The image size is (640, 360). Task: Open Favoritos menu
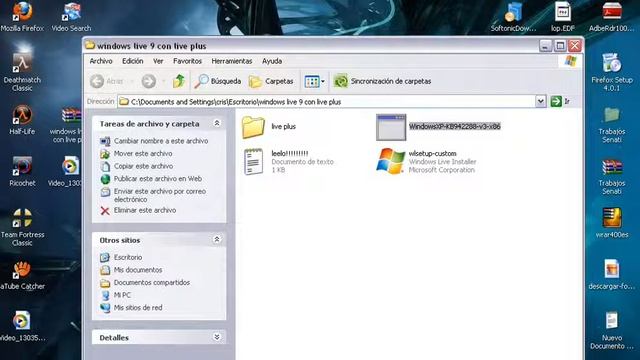coord(187,61)
